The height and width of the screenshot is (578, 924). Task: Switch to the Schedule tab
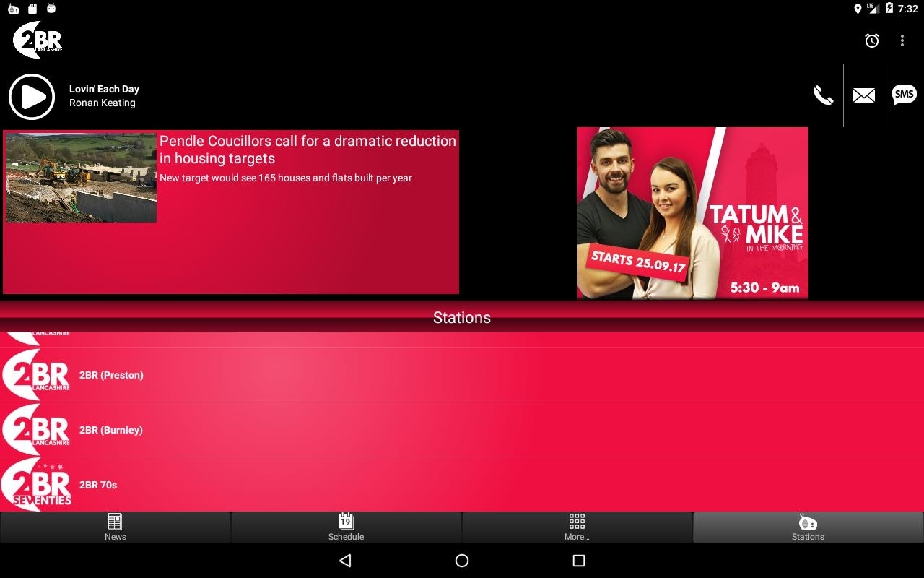346,527
